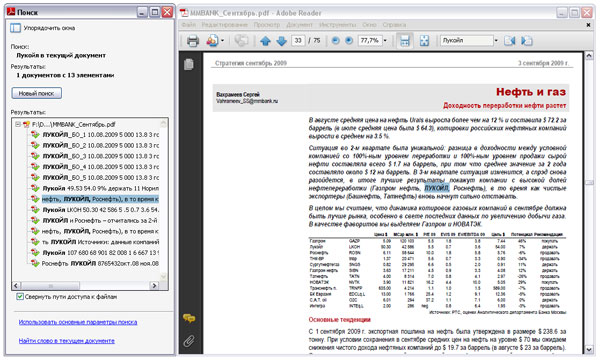Click the Основные тенденции heading

coord(339,319)
